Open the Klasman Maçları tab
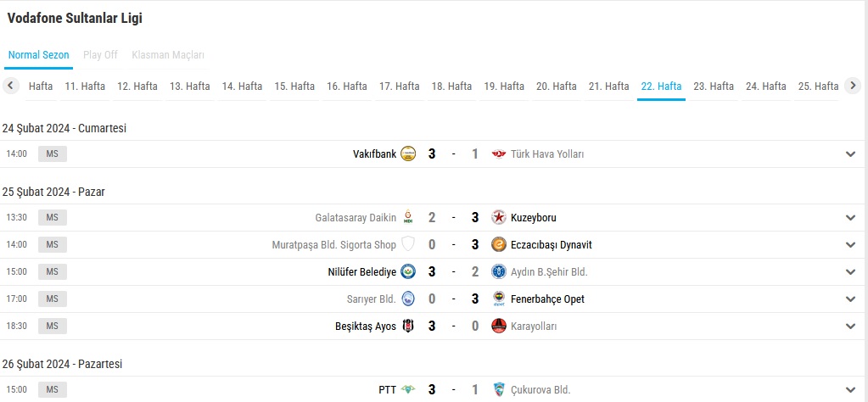The width and height of the screenshot is (868, 402). (x=168, y=55)
